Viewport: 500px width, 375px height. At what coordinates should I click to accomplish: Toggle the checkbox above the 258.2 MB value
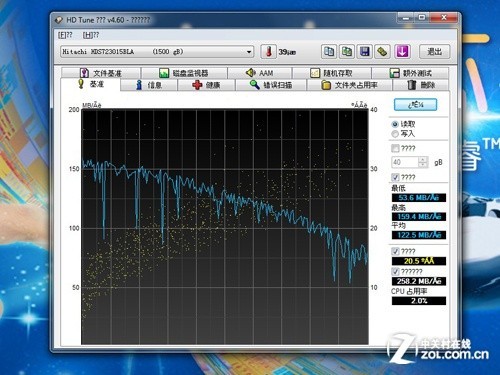395,271
